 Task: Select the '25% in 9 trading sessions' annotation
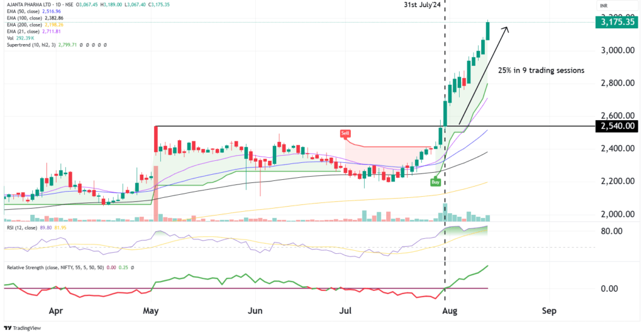point(540,70)
